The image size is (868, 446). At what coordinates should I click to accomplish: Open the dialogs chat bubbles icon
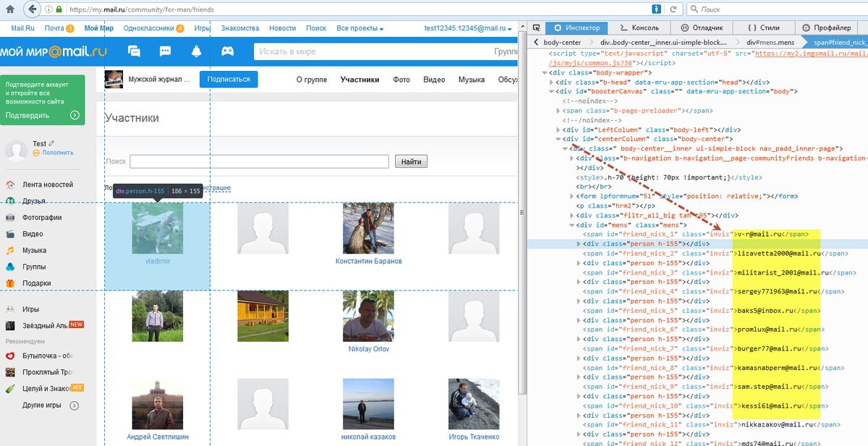(x=134, y=51)
